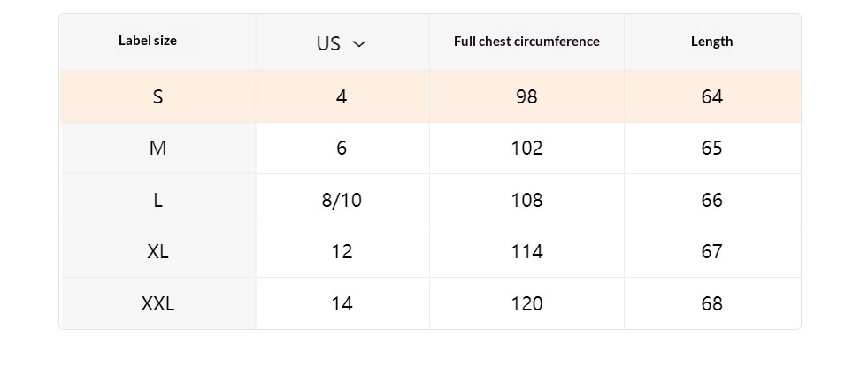Open the US size system dropdown
The image size is (868, 367).
point(341,43)
